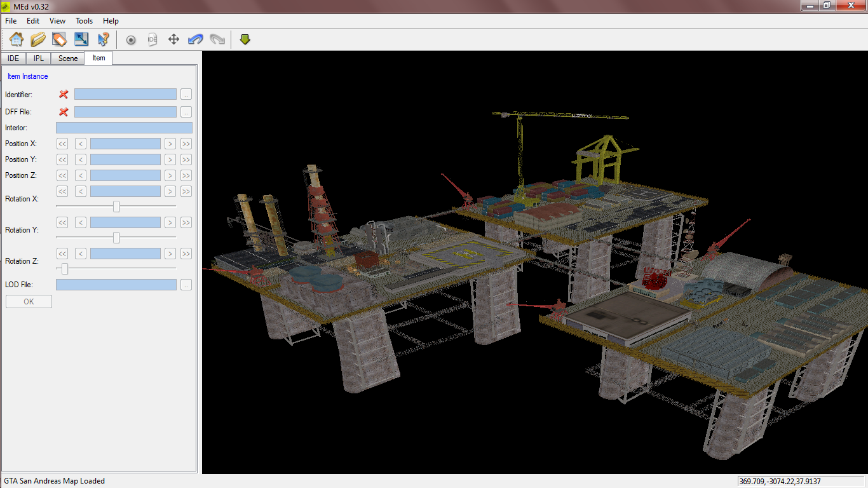
Task: Click the single > button for Position X
Action: (170, 144)
